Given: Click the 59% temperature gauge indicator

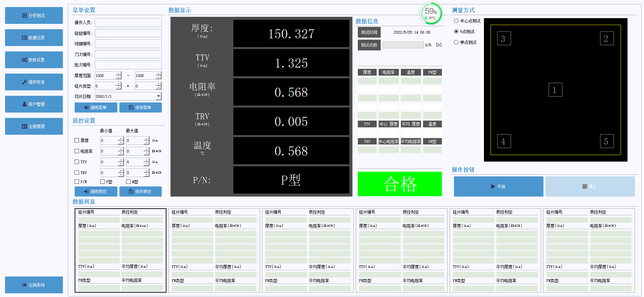Looking at the screenshot, I should coord(431,13).
